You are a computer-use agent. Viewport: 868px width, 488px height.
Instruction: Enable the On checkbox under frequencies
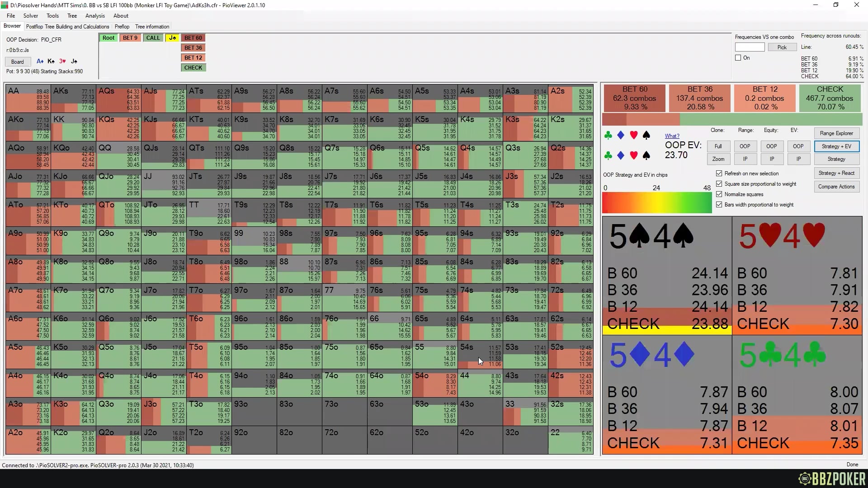coord(738,58)
